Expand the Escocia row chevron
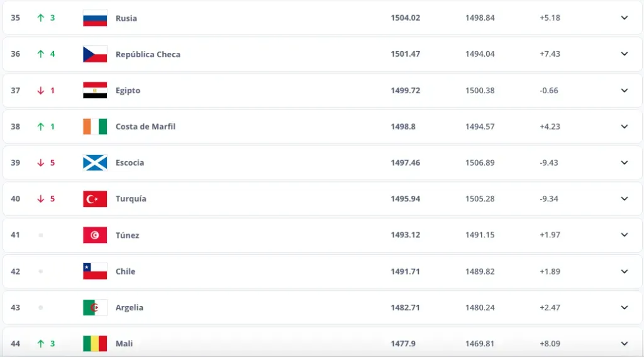The height and width of the screenshot is (357, 644). click(x=624, y=162)
